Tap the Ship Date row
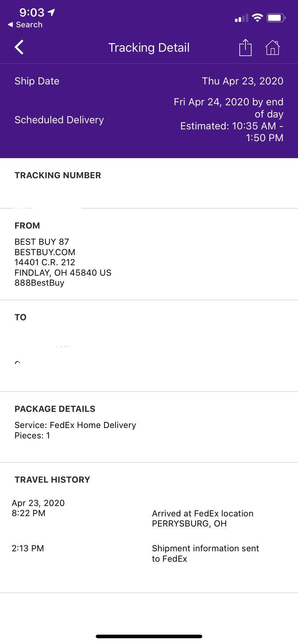Viewport: 298px width, 644px height. (149, 81)
